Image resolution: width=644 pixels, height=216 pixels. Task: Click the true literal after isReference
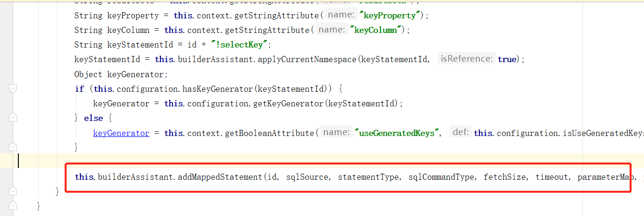(507, 59)
